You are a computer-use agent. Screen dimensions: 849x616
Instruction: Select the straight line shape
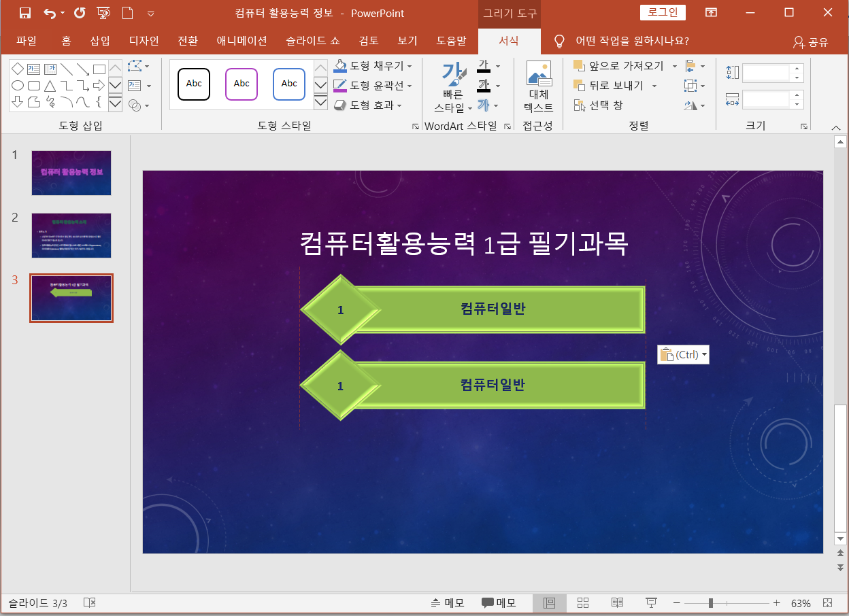[x=67, y=69]
